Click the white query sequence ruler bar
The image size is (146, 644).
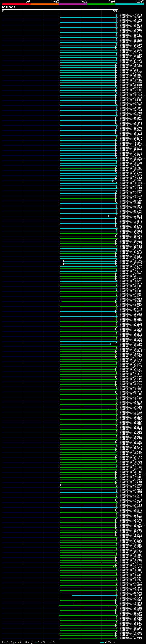(x=60, y=10)
